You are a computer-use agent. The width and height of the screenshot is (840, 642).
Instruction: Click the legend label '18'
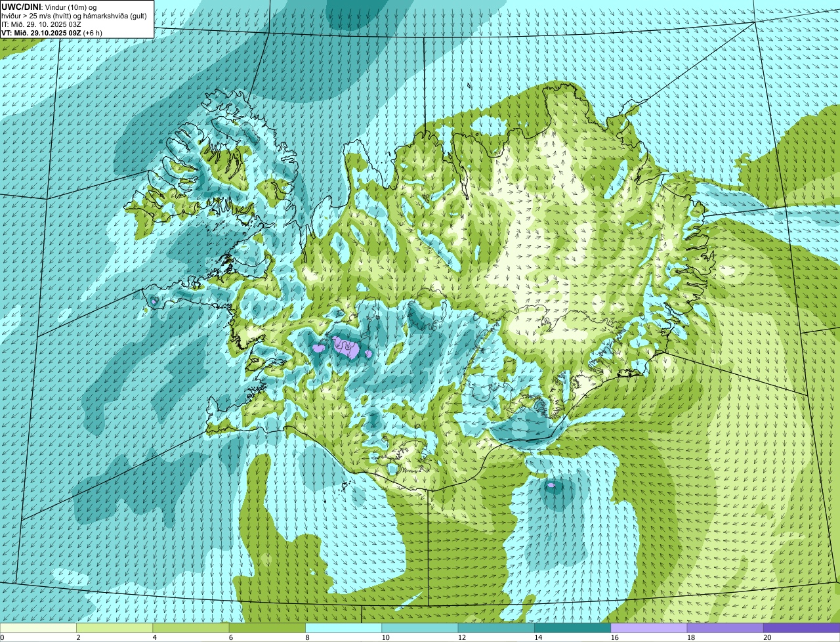[x=691, y=637]
